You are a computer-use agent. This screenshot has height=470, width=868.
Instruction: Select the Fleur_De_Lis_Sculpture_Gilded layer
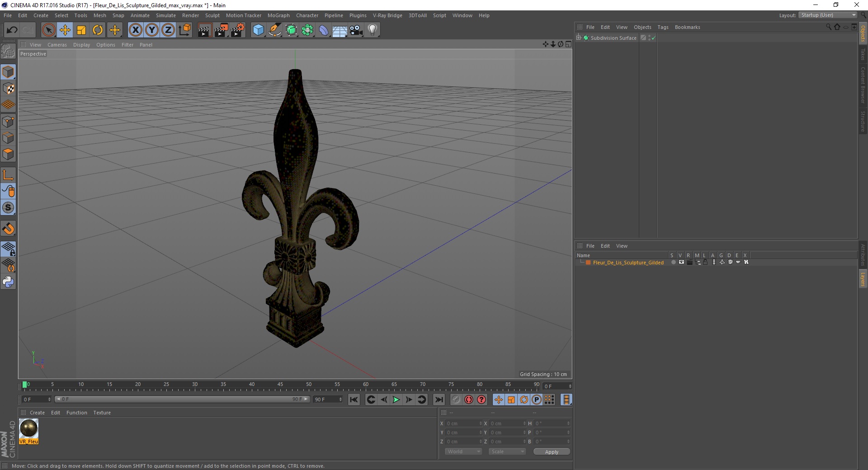628,263
